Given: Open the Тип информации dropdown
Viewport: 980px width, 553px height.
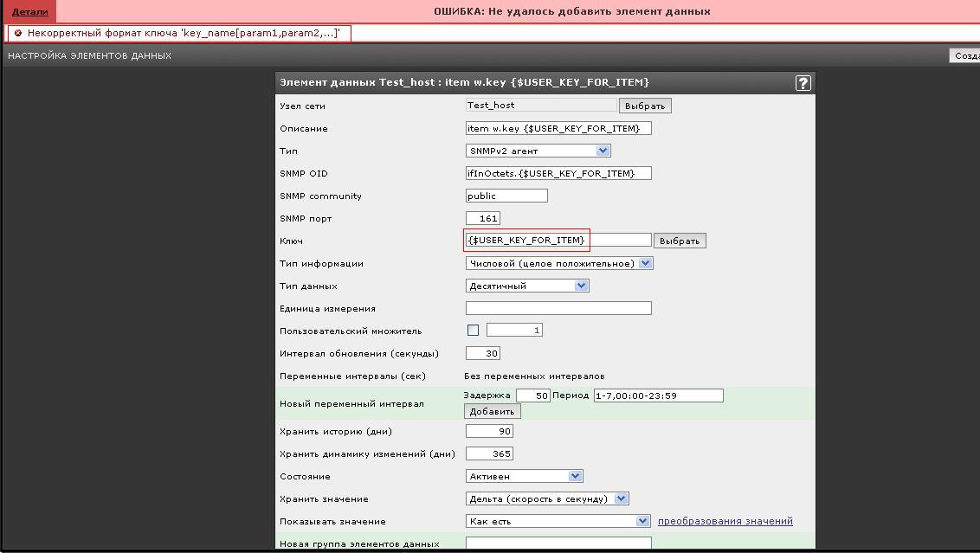Looking at the screenshot, I should tap(559, 263).
